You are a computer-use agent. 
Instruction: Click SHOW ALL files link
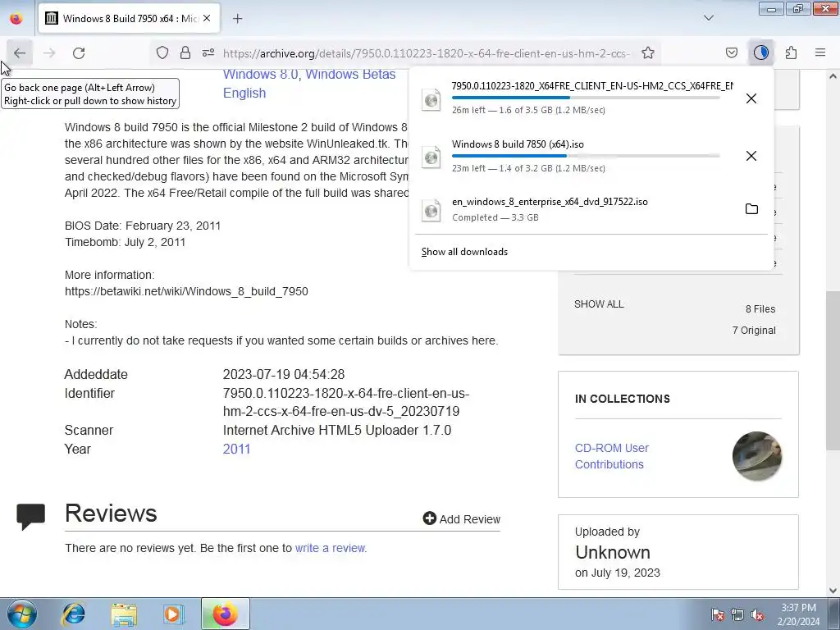(599, 304)
